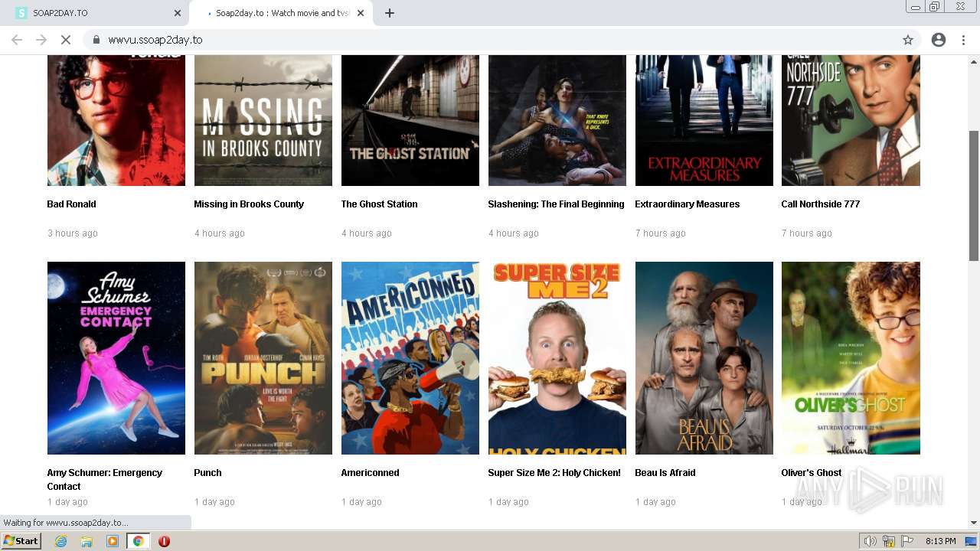Open Super Size Me 2 poster
The image size is (980, 551).
click(x=557, y=358)
